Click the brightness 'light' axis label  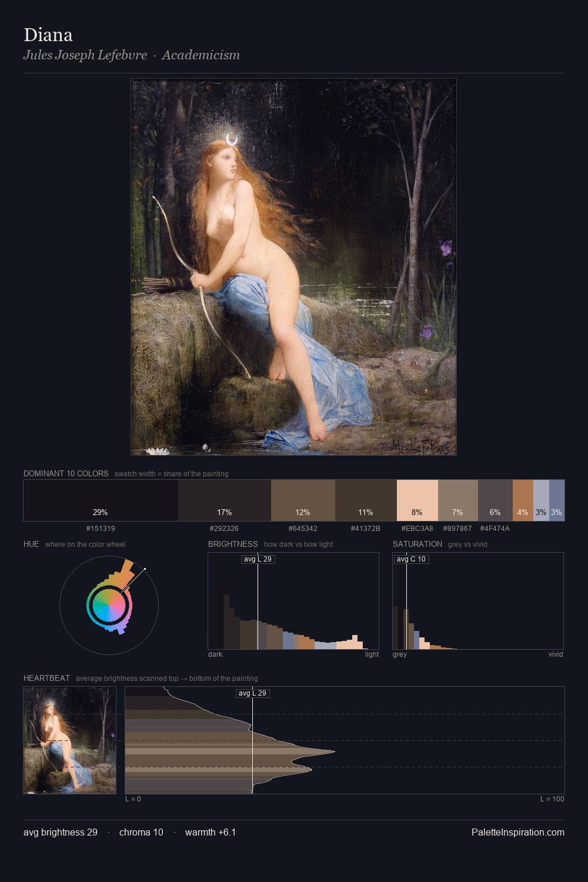pyautogui.click(x=372, y=654)
